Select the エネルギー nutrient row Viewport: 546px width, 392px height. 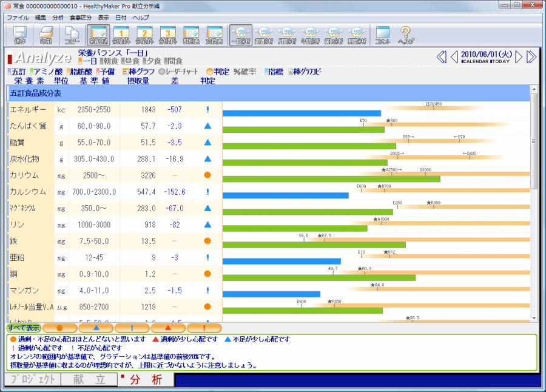268,110
